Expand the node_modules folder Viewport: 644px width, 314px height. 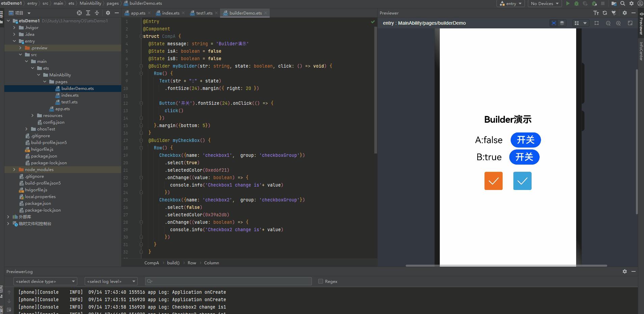point(14,170)
